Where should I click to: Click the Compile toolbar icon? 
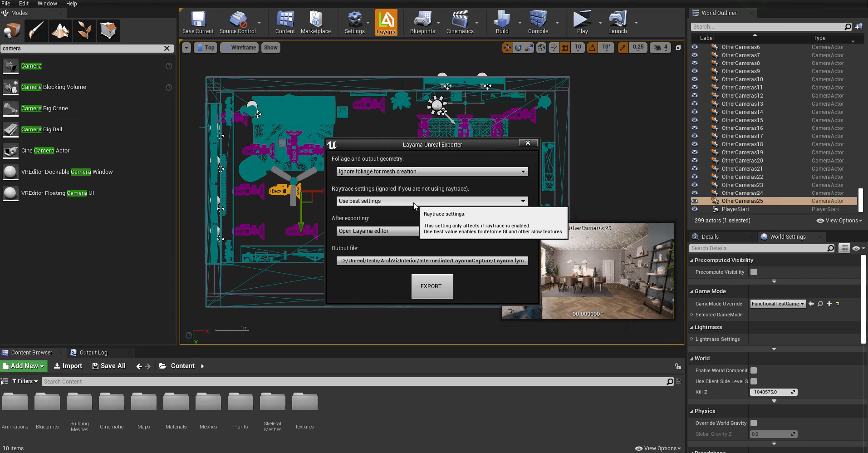538,22
